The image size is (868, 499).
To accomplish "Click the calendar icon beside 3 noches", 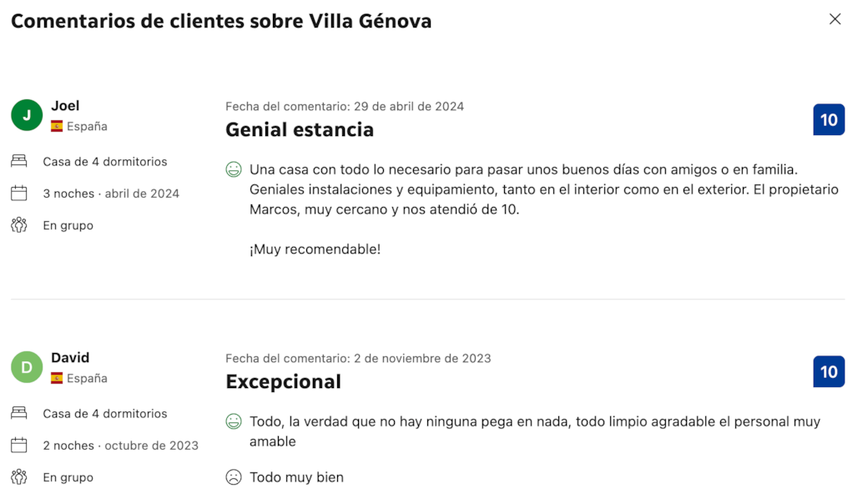I will click(19, 194).
